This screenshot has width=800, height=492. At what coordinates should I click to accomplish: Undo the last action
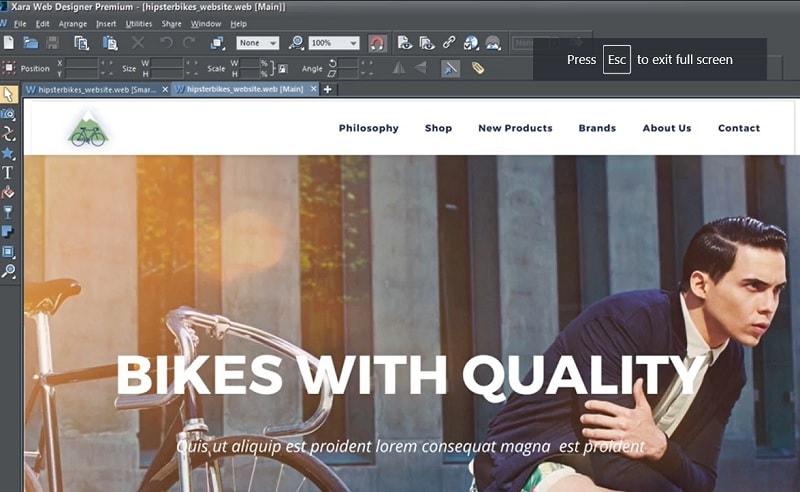(166, 42)
